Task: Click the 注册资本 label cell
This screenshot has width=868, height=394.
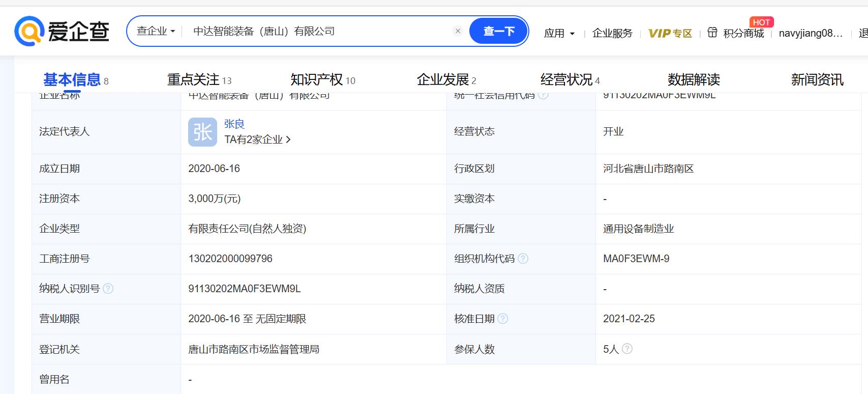Action: [106, 199]
